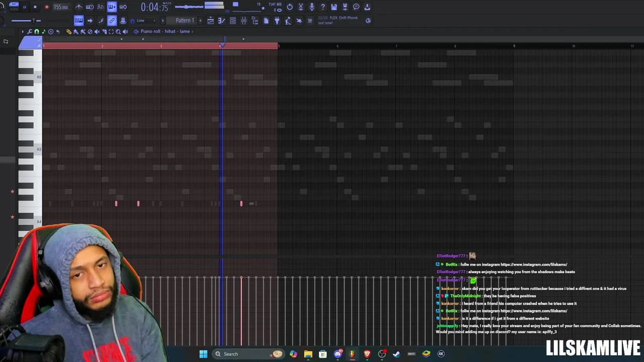Click the microphone recording icon
Screen dimensions: 644x362
click(x=312, y=7)
